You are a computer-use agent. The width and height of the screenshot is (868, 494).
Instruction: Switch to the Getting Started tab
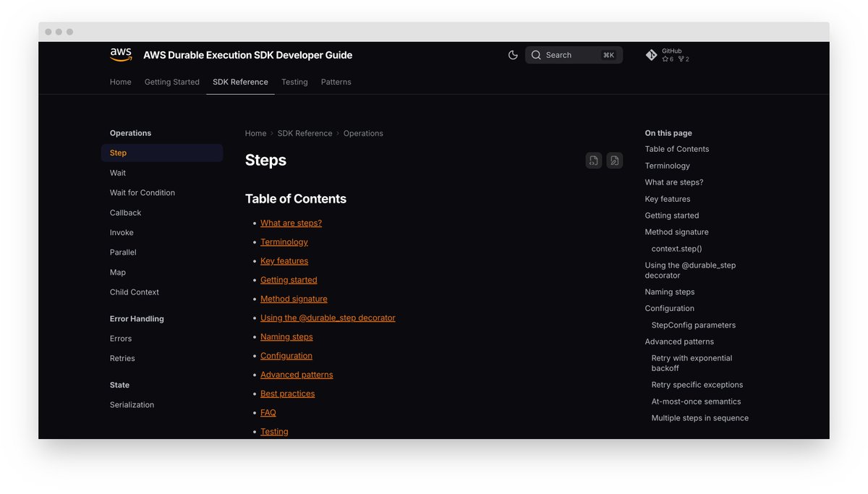click(172, 82)
